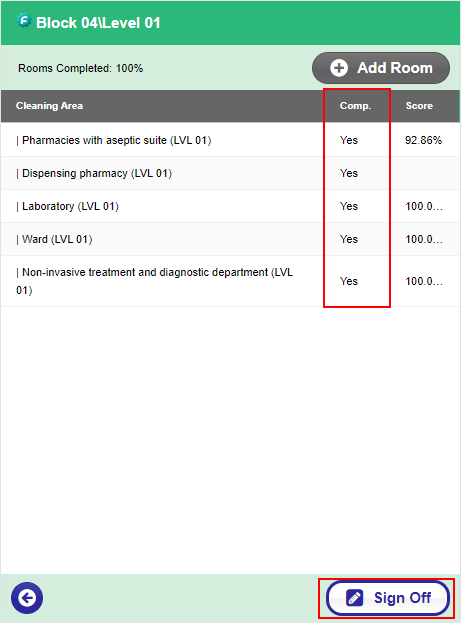Click the Comp. column header
461x623 pixels.
[355, 106]
